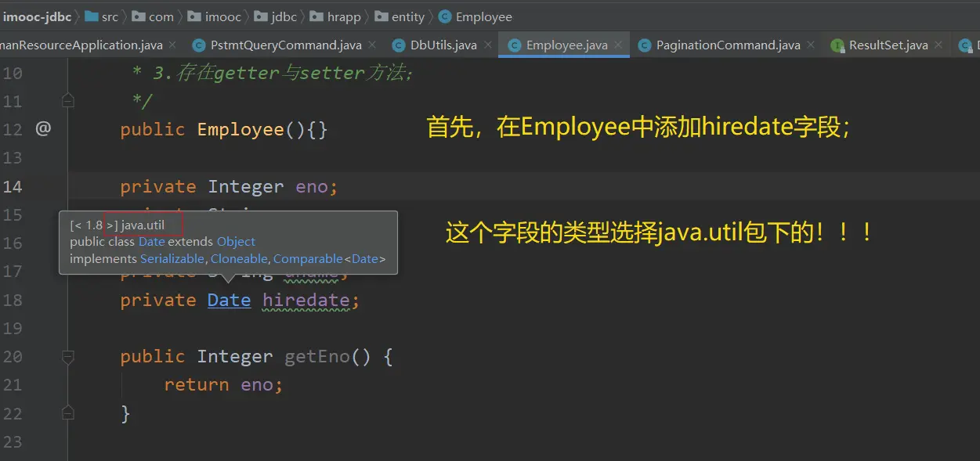Image resolution: width=980 pixels, height=461 pixels.
Task: Switch to the ResultSet.java tab
Action: click(888, 45)
